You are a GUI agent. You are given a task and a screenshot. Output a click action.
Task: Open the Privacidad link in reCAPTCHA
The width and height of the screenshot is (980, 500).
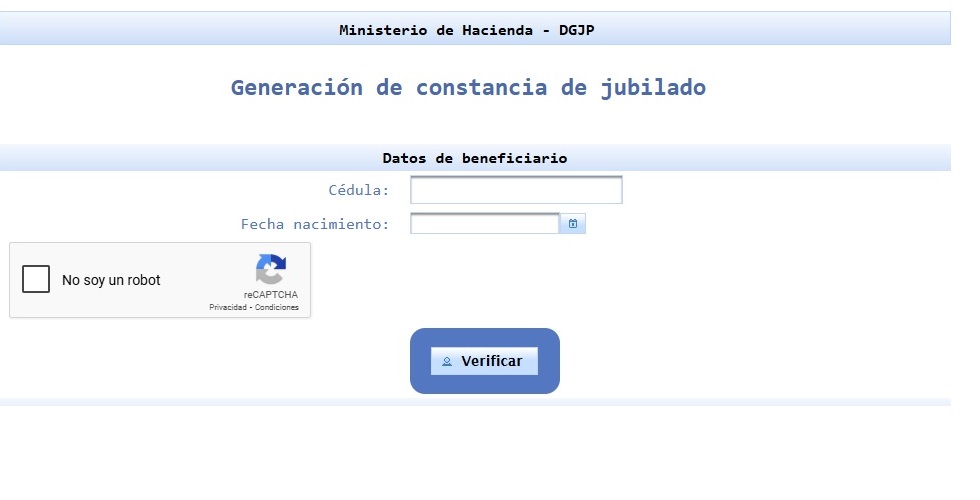click(227, 308)
